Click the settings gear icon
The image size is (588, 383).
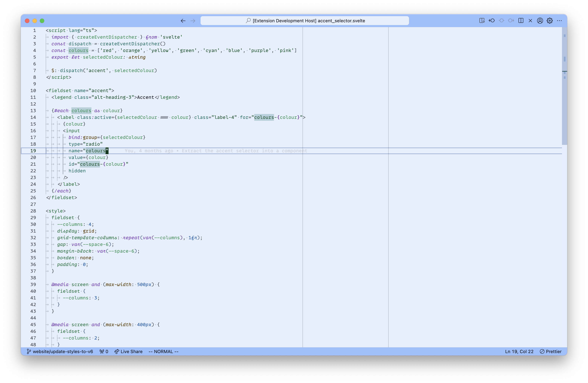pos(550,21)
